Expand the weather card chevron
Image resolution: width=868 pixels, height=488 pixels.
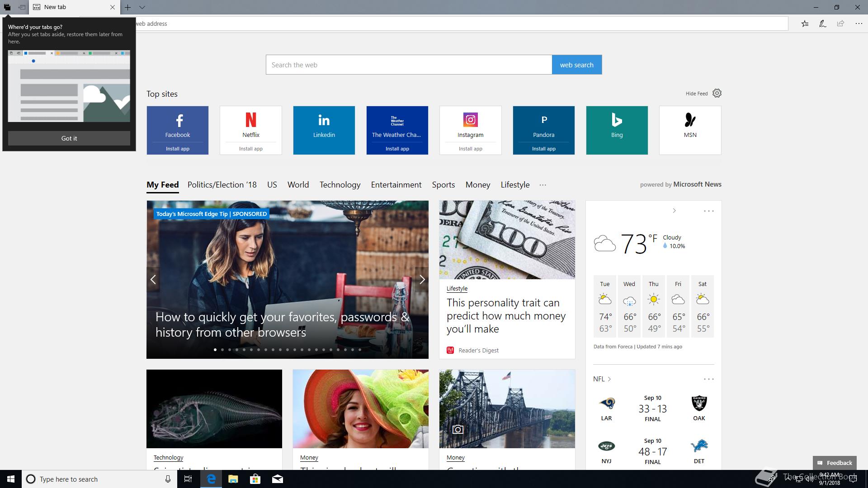point(674,211)
